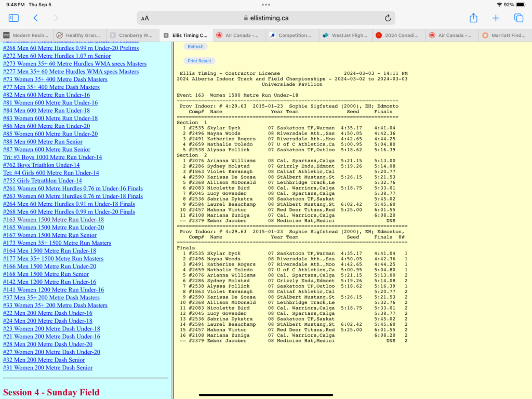Switch to the Competition tab
Screen dimensions: 532x399
pyautogui.click(x=292, y=35)
